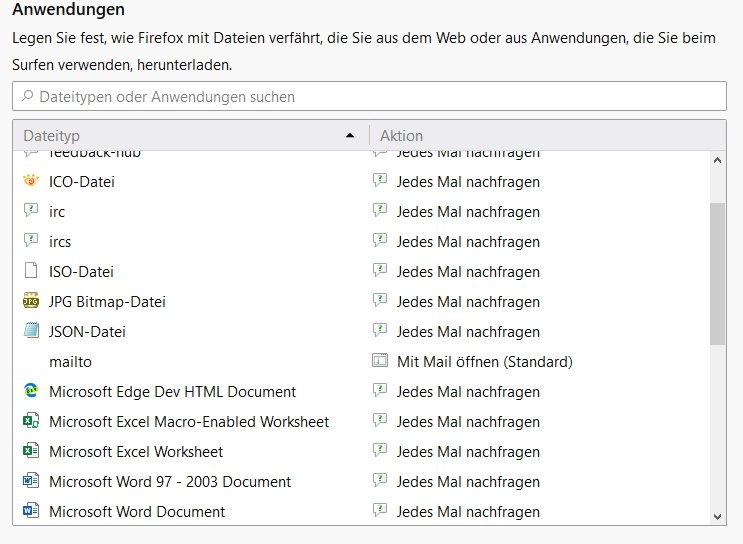Select the ircs row in list
743x544 pixels.
coord(60,242)
